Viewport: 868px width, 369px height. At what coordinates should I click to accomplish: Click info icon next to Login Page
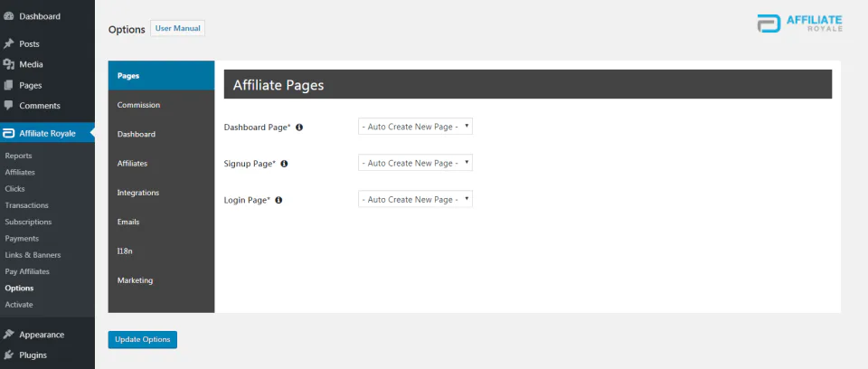tap(278, 201)
